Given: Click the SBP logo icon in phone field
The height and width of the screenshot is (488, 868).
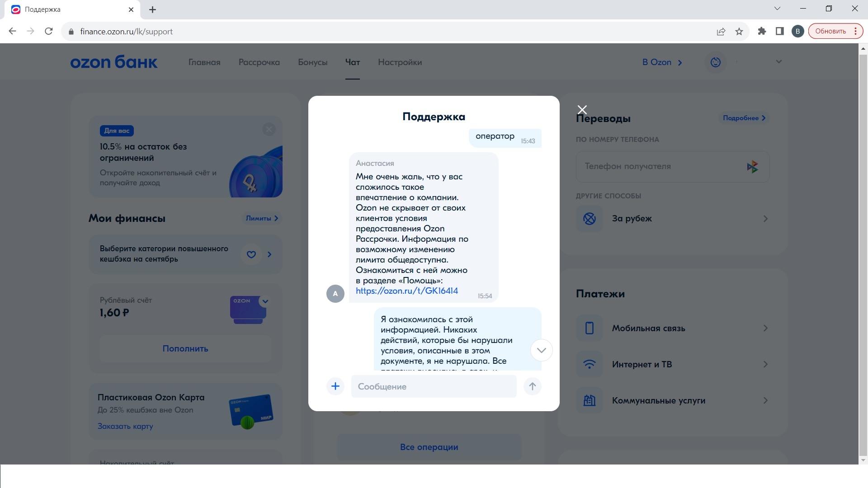Looking at the screenshot, I should 752,167.
